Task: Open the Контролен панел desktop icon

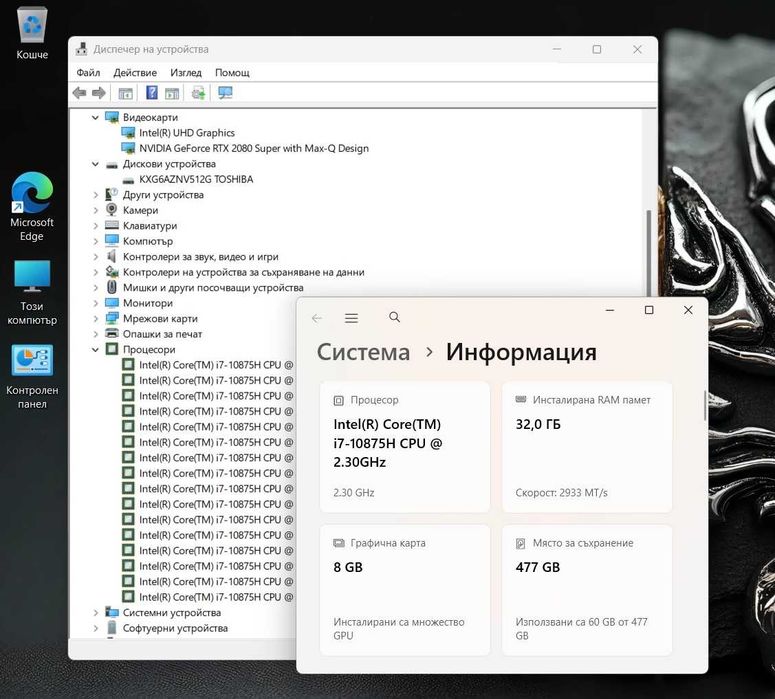Action: click(32, 377)
